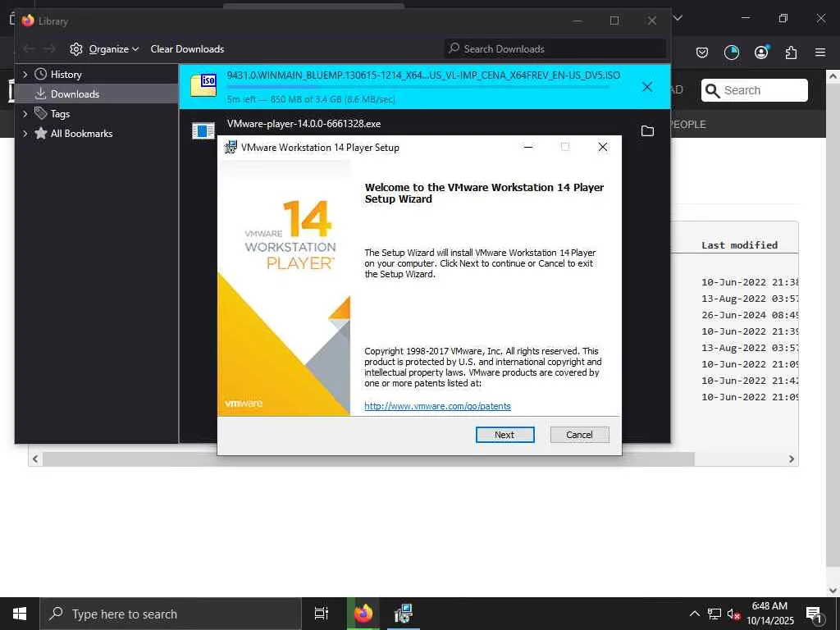Select History in Library sidebar
This screenshot has width=840, height=630.
(x=66, y=75)
